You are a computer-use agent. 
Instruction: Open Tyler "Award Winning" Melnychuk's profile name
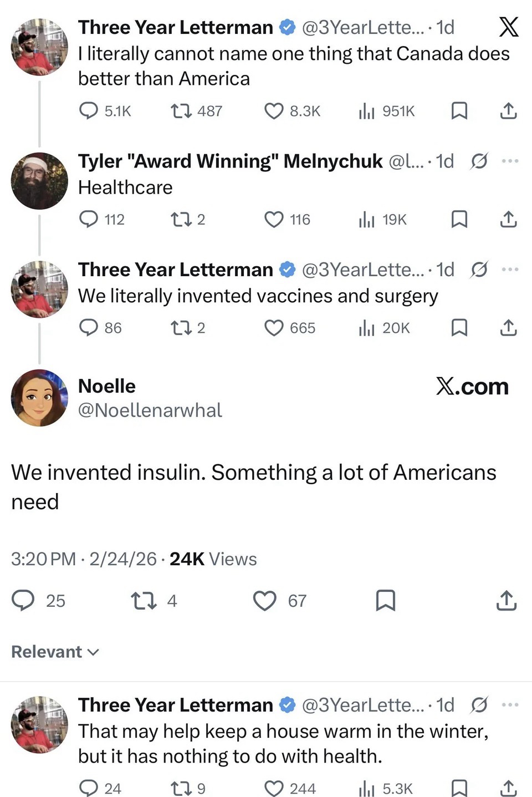pyautogui.click(x=230, y=161)
